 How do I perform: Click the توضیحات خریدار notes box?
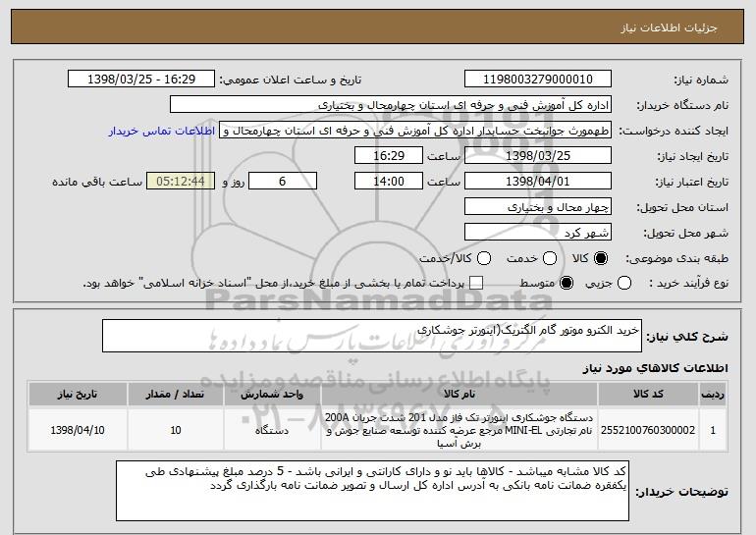372,491
